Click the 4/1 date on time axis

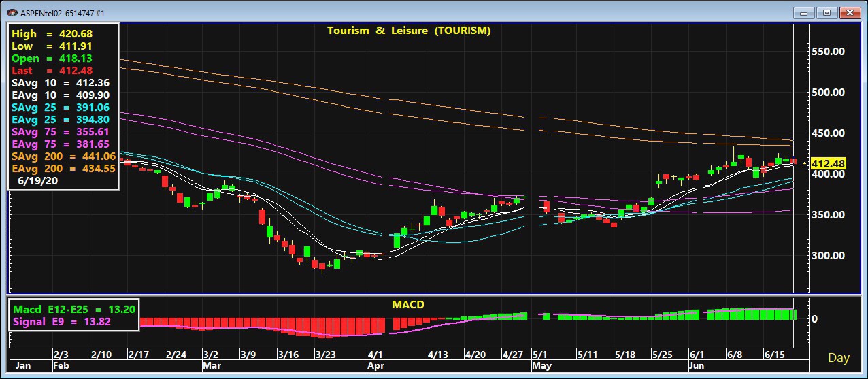tap(375, 355)
